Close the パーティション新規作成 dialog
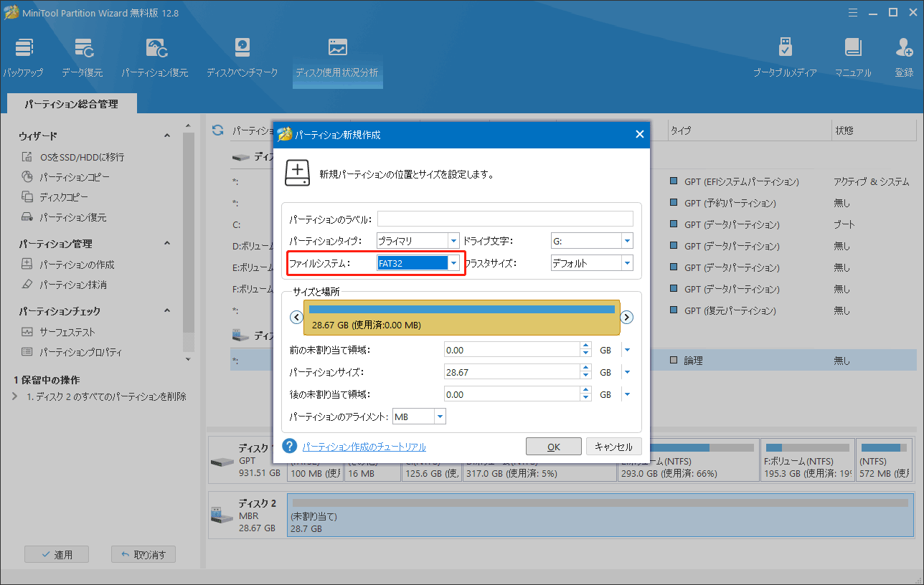The height and width of the screenshot is (585, 924). (x=639, y=134)
